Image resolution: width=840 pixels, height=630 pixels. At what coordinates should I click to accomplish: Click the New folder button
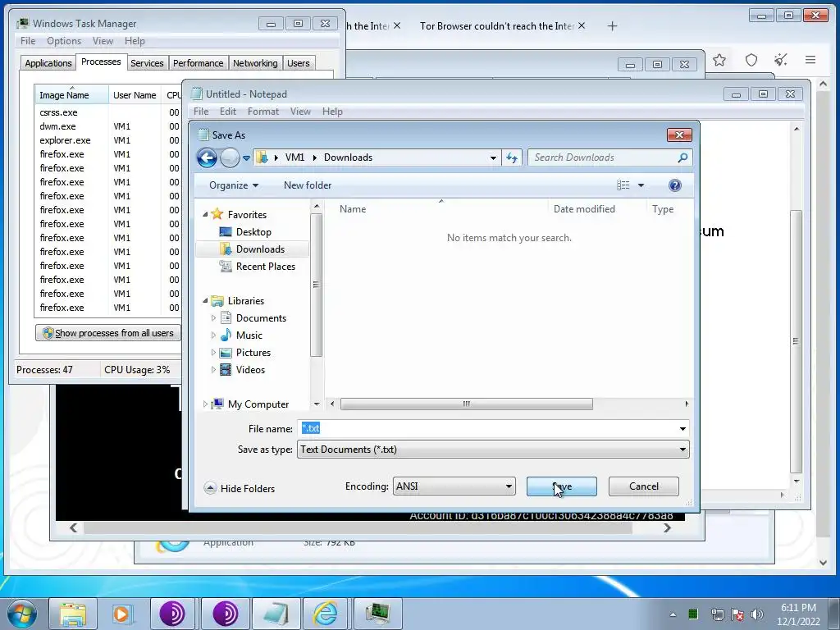308,185
